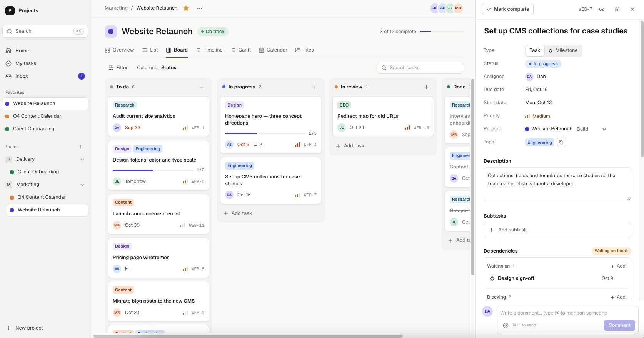Open the Build section dropdown chevron
The image size is (644, 338).
pyautogui.click(x=604, y=129)
